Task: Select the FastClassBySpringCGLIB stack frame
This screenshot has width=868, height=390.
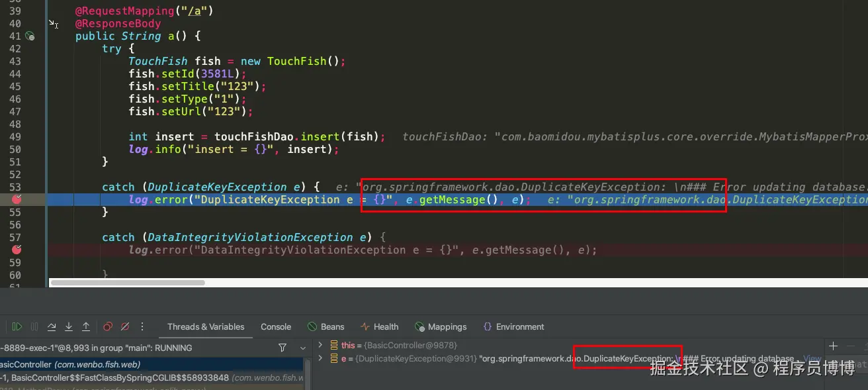Action: click(152, 377)
